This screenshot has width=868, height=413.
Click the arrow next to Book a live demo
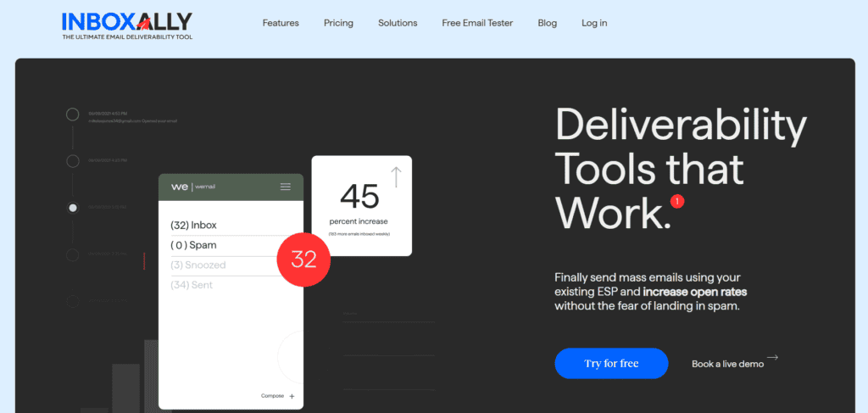point(772,358)
